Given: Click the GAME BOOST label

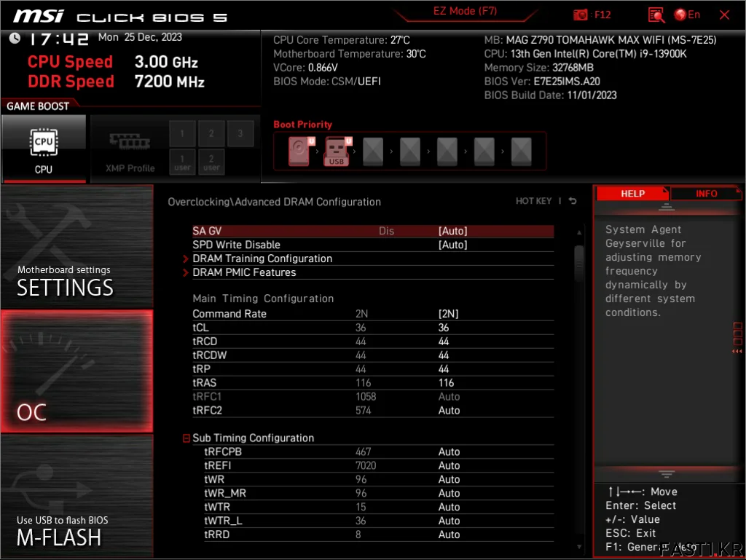Looking at the screenshot, I should coord(38,106).
